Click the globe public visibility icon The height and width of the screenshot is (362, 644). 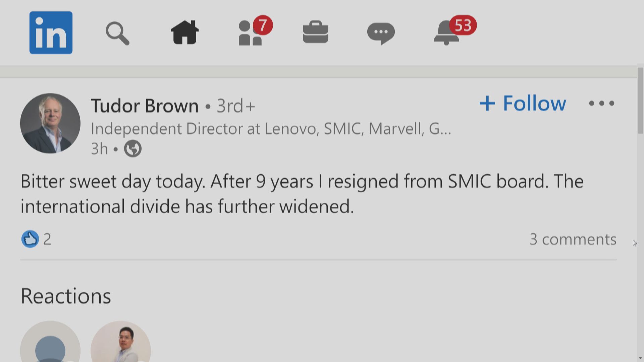(133, 148)
